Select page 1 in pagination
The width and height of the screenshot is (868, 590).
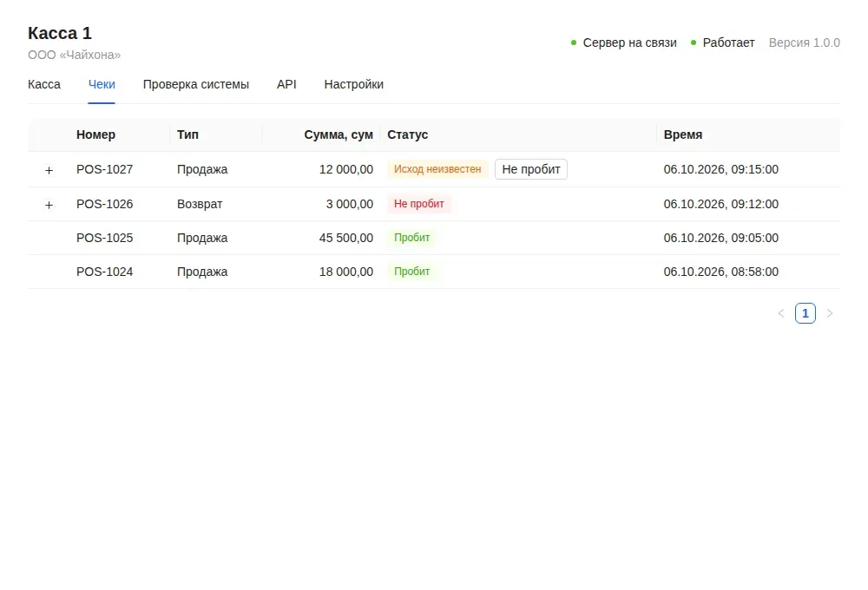pyautogui.click(x=806, y=313)
